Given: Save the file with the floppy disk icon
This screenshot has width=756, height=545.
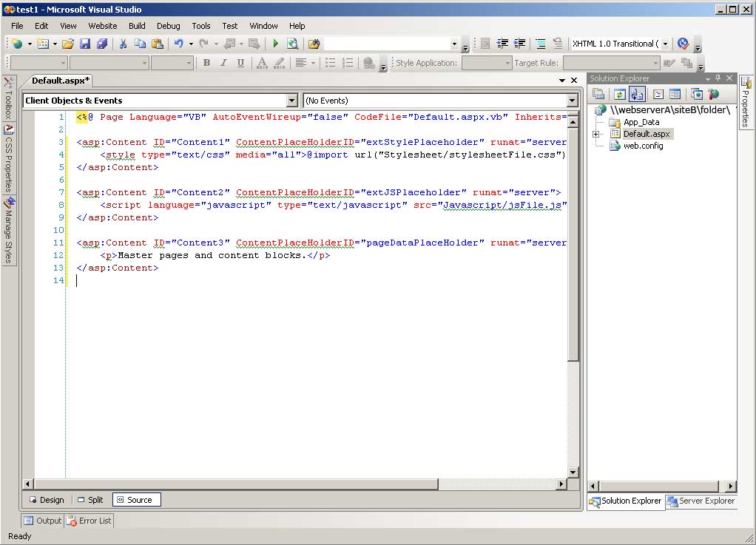Looking at the screenshot, I should click(85, 44).
